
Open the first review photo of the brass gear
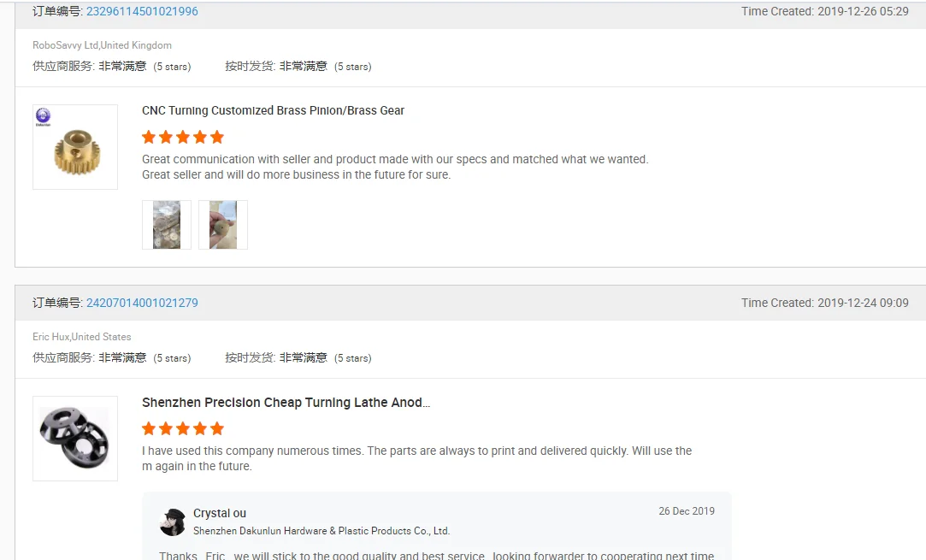pos(167,225)
